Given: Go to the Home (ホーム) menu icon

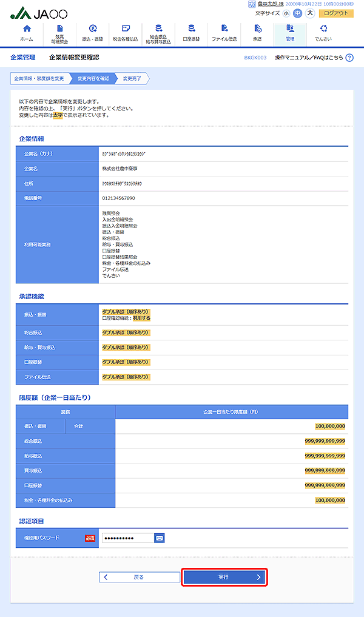Looking at the screenshot, I should (x=27, y=33).
